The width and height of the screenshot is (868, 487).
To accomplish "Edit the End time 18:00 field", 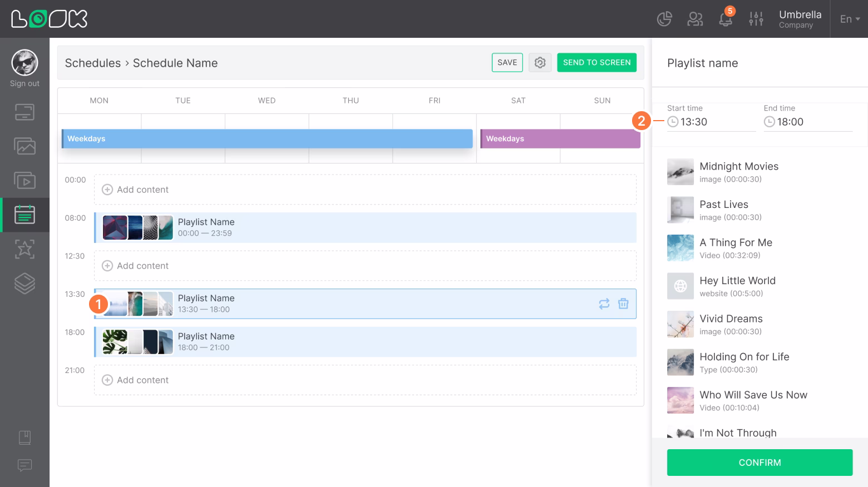I will (808, 122).
